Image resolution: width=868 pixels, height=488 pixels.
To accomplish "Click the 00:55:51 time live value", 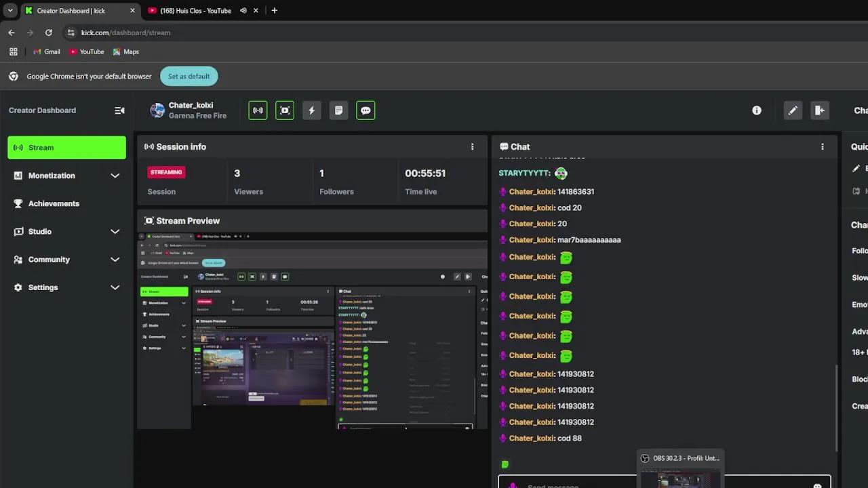I will [x=425, y=174].
